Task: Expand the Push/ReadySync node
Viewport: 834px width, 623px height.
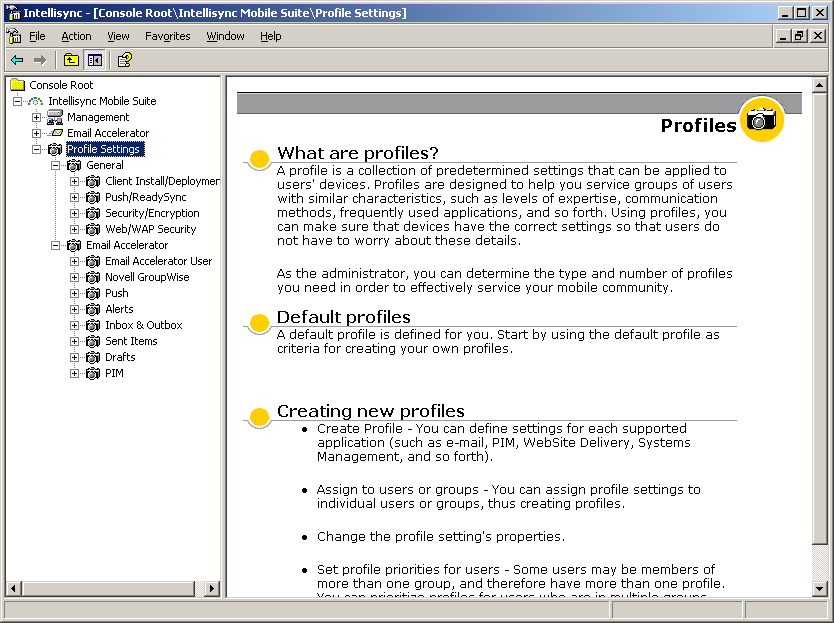Action: [74, 197]
